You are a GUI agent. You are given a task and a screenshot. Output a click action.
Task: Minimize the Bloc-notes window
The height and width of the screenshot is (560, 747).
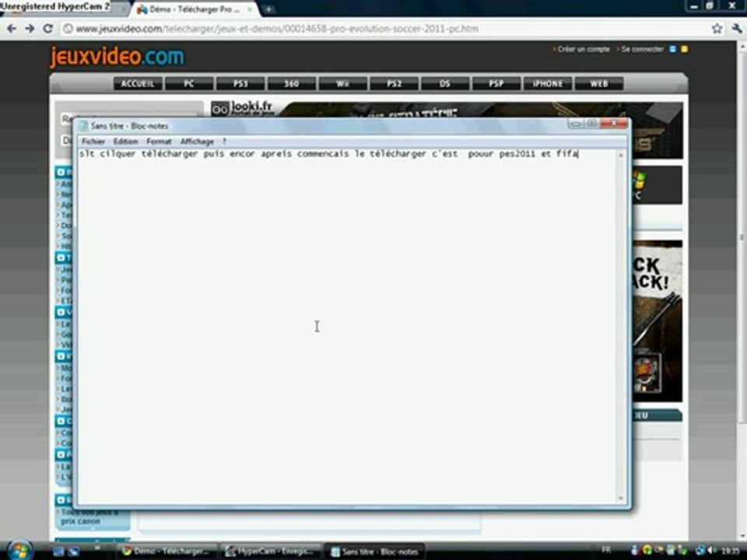tap(576, 124)
